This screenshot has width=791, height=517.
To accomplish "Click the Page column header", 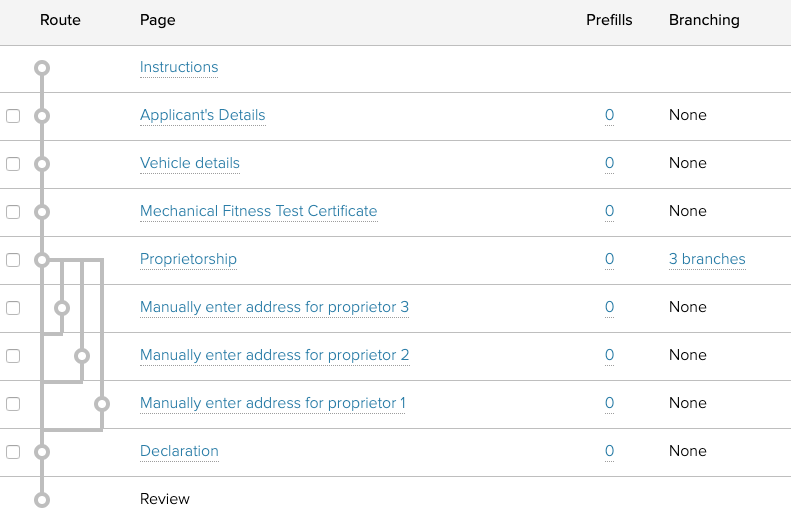I will coord(157,20).
